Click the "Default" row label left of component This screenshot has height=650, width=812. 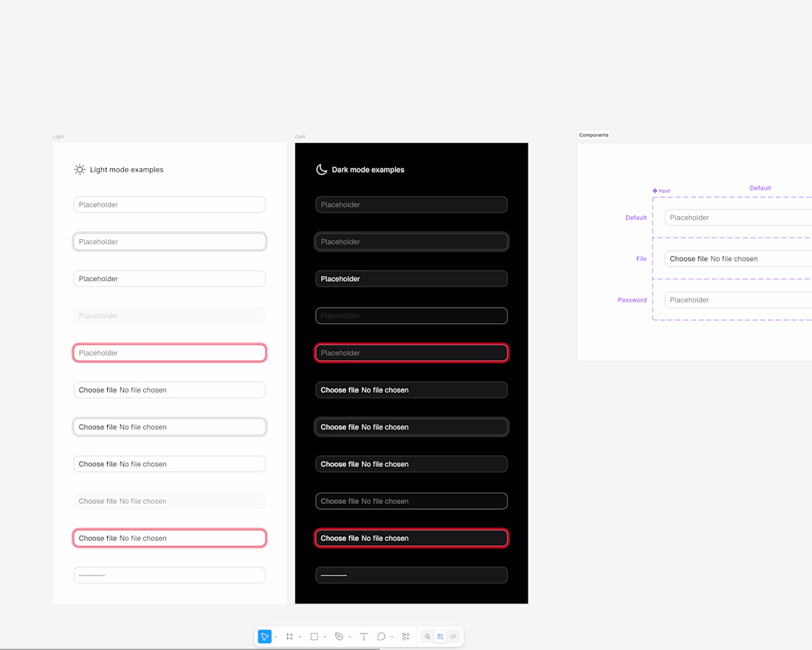point(636,218)
